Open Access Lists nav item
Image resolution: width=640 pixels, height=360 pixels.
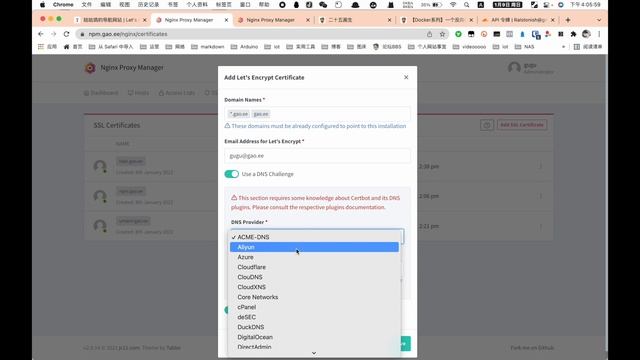177,93
